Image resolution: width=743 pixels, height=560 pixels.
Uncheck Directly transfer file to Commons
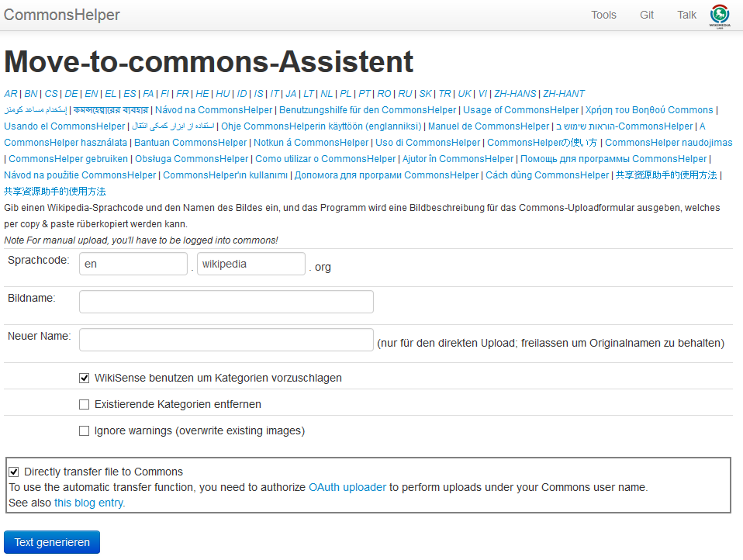tap(14, 472)
